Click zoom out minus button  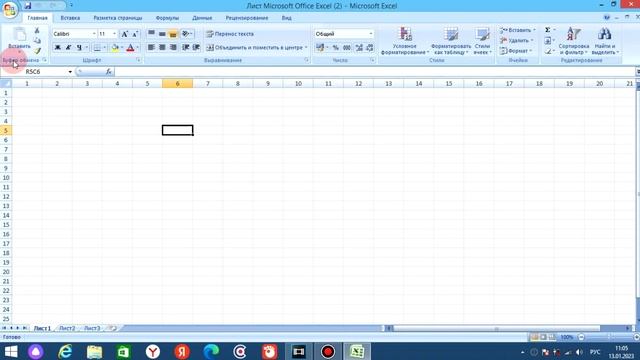pos(581,337)
